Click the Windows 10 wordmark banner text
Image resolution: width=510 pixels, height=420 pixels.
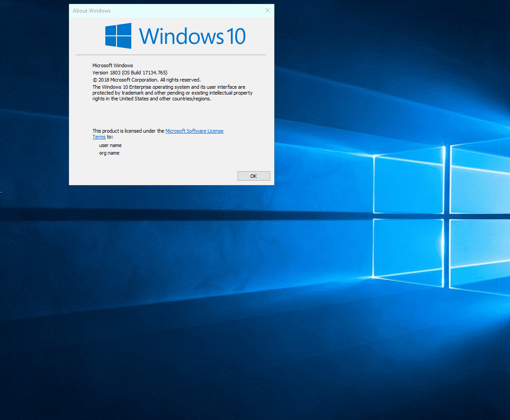coord(192,36)
